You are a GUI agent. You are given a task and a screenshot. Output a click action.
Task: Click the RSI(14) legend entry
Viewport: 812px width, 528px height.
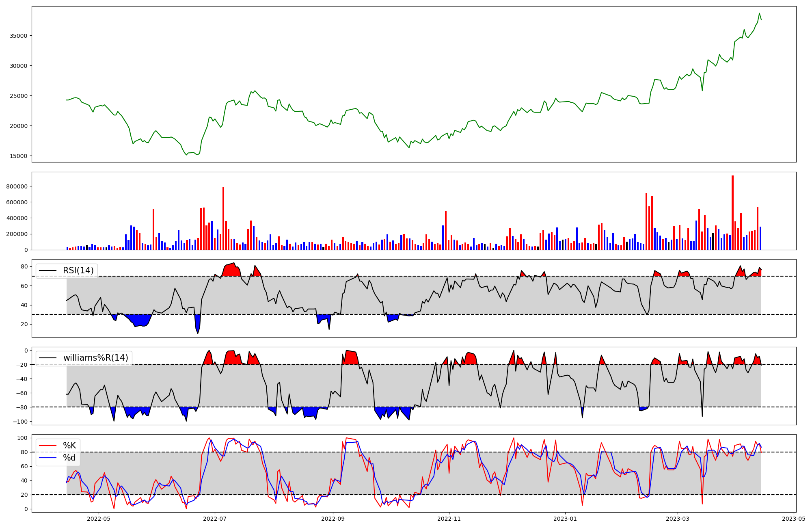[78, 270]
